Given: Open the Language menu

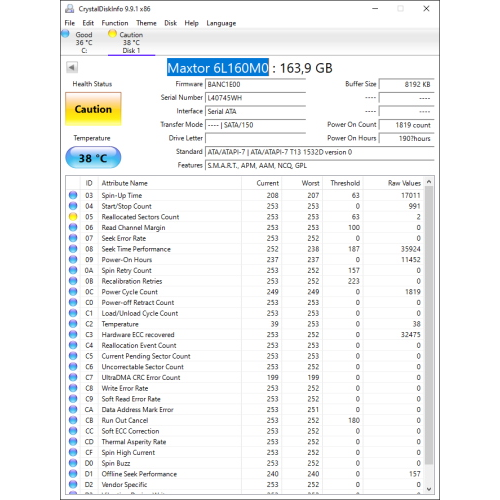Looking at the screenshot, I should [221, 23].
